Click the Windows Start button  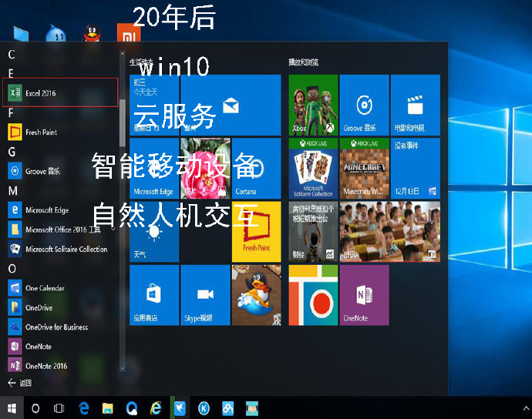[x=12, y=407]
